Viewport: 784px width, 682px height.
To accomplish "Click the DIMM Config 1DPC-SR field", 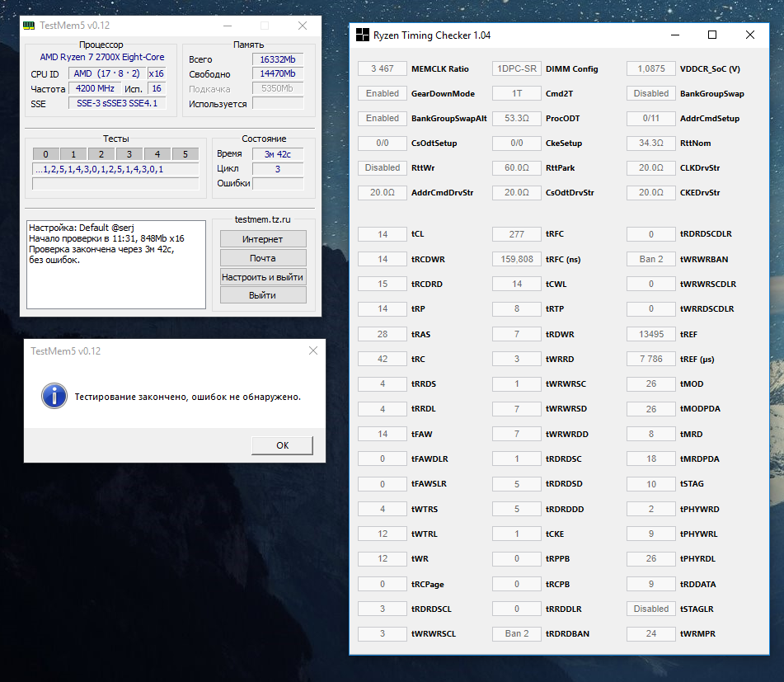I will point(517,68).
